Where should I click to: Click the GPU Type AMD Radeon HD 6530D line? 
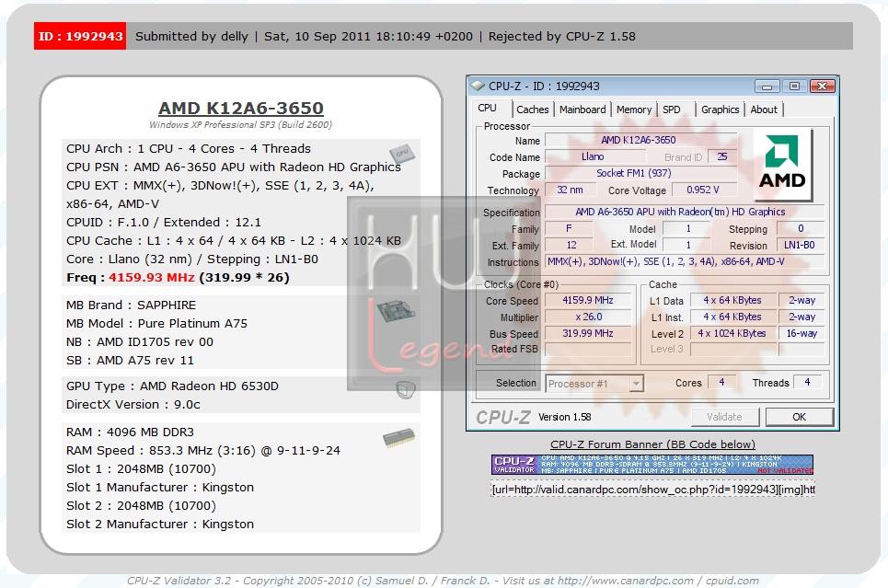point(172,386)
